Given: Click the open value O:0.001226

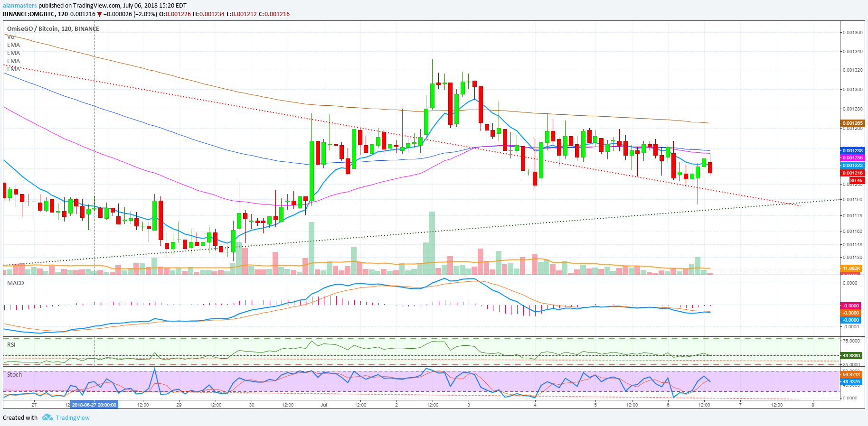Looking at the screenshot, I should coord(175,14).
